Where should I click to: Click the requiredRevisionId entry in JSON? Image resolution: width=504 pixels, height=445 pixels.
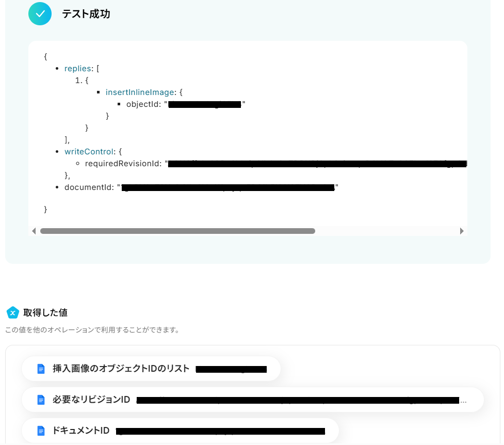pyautogui.click(x=276, y=164)
